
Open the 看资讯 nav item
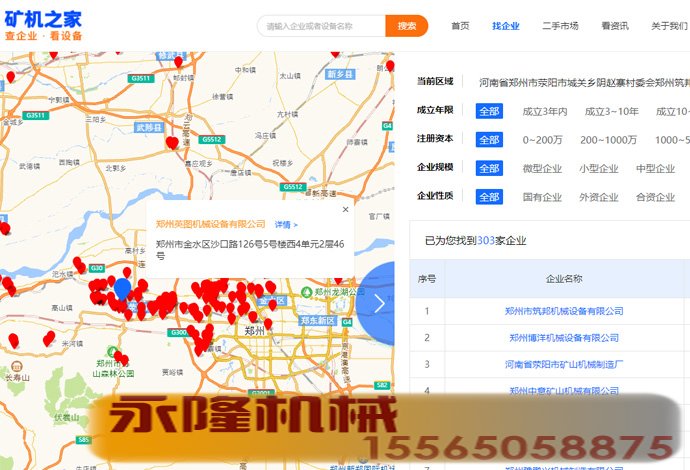[615, 26]
